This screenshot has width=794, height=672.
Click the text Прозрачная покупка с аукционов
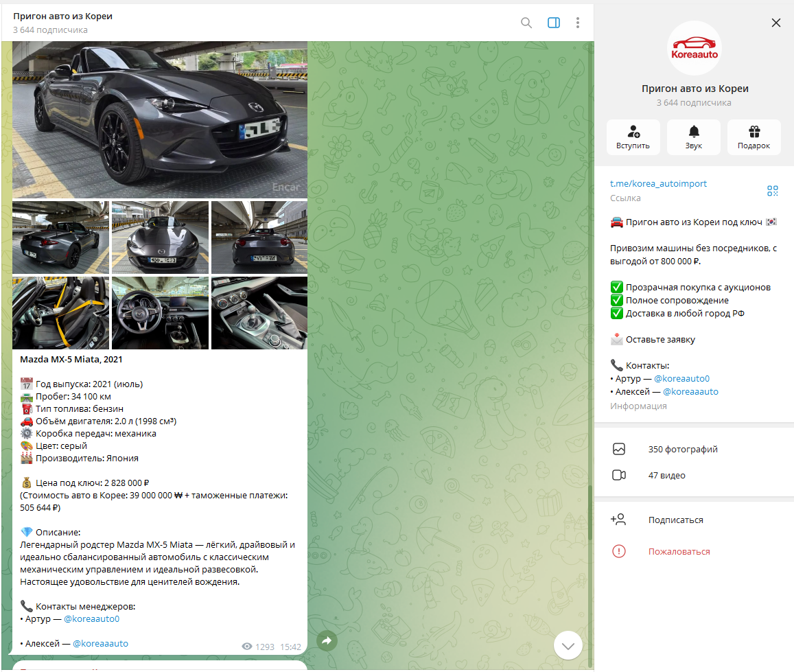pyautogui.click(x=699, y=287)
